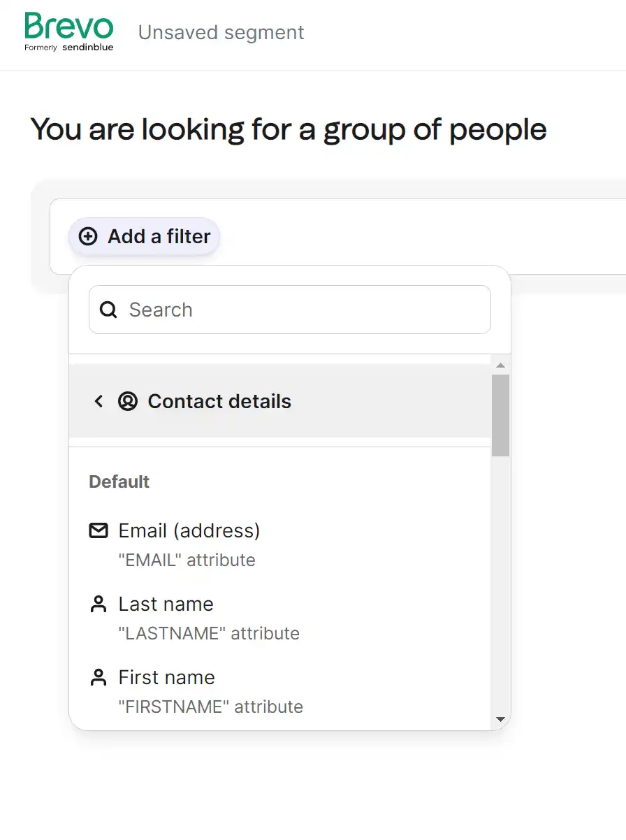The image size is (626, 840).
Task: Choose the Last name filter option
Action: coord(166,604)
